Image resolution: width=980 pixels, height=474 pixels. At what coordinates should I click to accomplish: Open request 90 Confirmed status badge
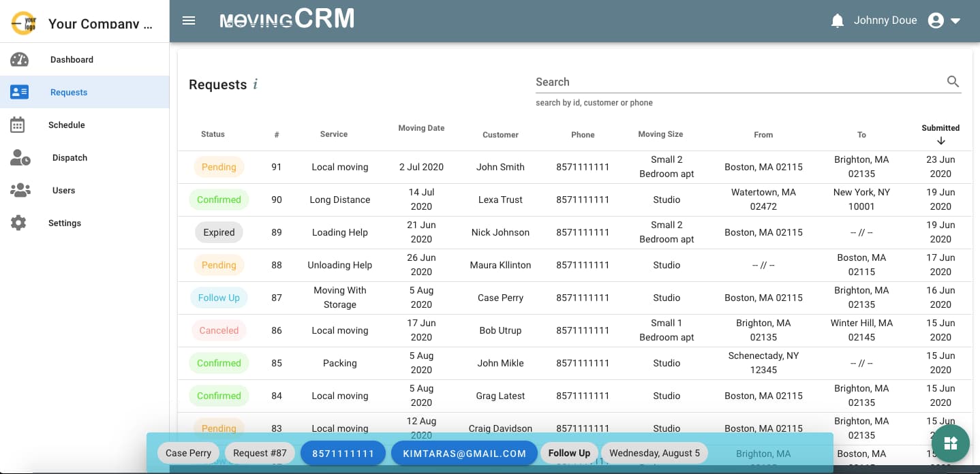(x=219, y=200)
